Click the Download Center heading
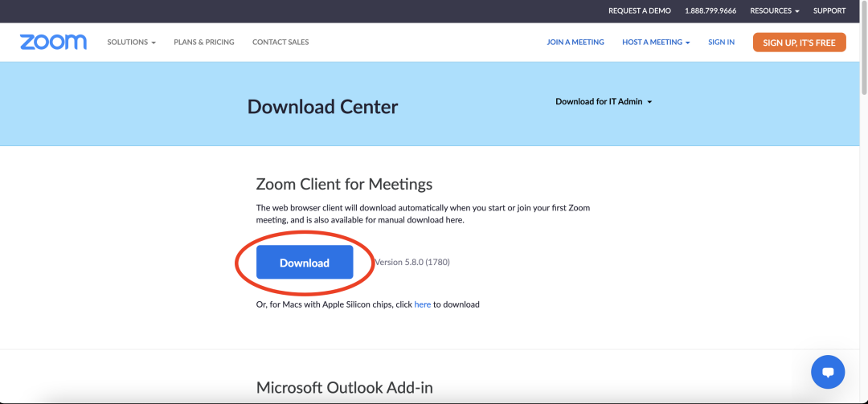This screenshot has height=404, width=868. click(x=322, y=107)
